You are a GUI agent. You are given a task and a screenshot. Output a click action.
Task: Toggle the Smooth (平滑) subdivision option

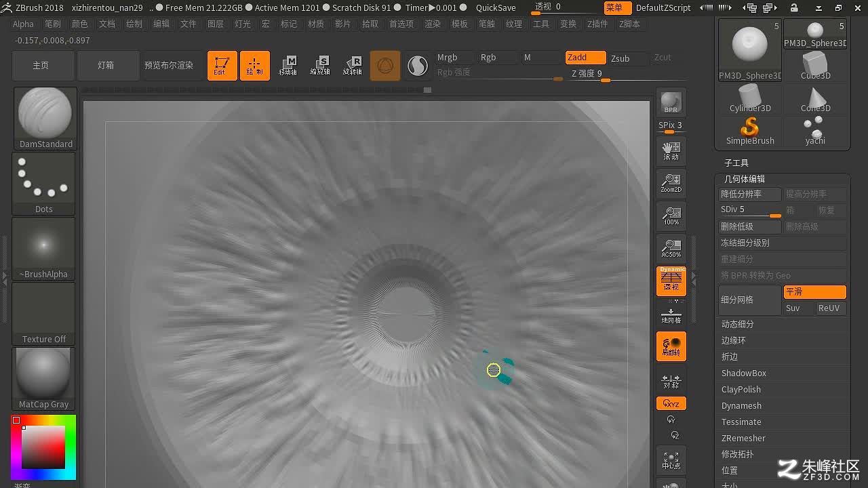pyautogui.click(x=814, y=292)
